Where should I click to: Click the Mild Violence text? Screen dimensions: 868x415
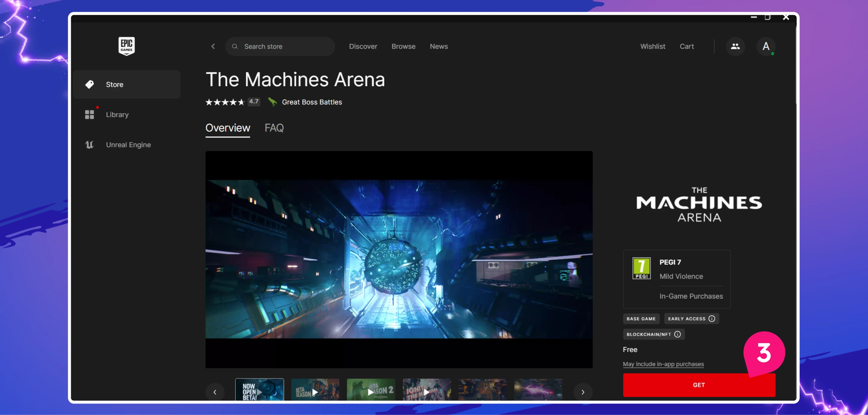(x=681, y=276)
